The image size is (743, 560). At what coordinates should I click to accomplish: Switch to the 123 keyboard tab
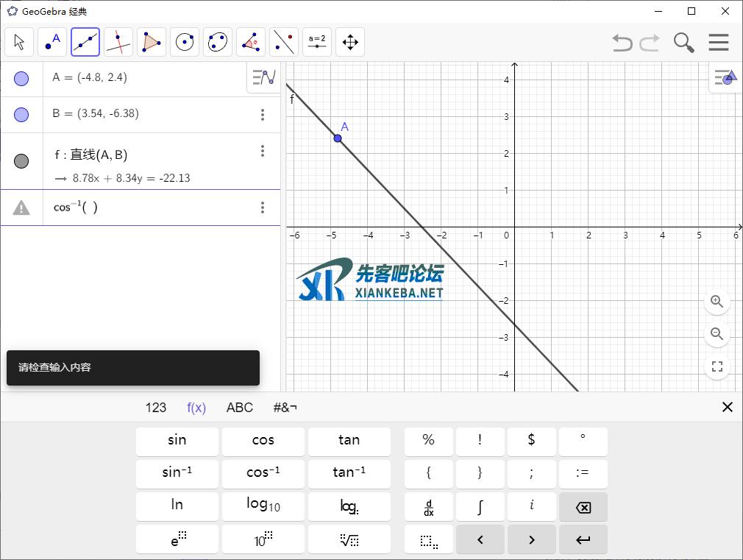click(156, 408)
